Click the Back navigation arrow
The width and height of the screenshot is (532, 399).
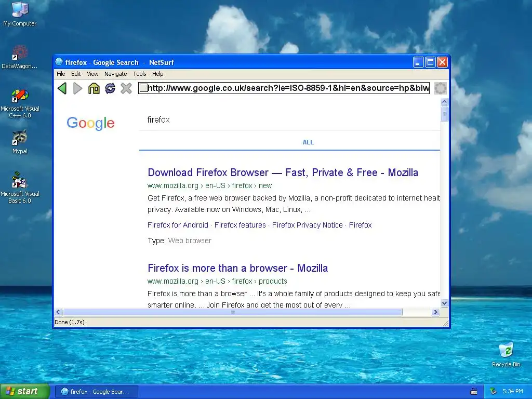click(x=62, y=88)
